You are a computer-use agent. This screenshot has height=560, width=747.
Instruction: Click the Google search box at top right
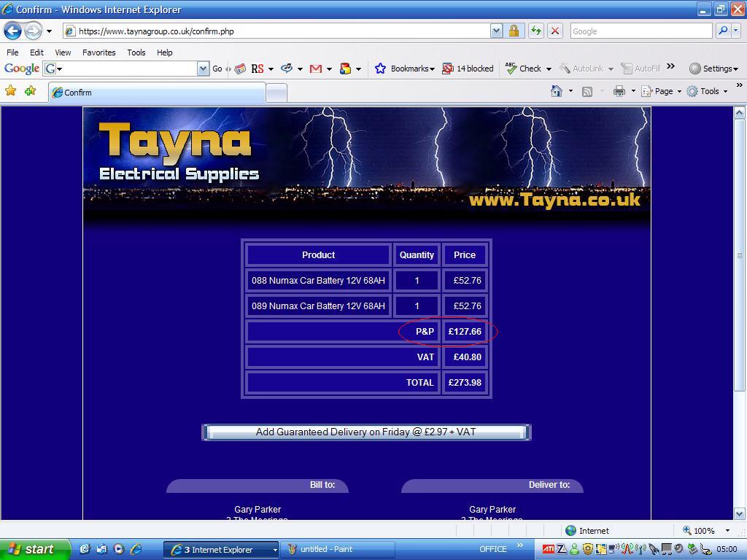(x=640, y=31)
